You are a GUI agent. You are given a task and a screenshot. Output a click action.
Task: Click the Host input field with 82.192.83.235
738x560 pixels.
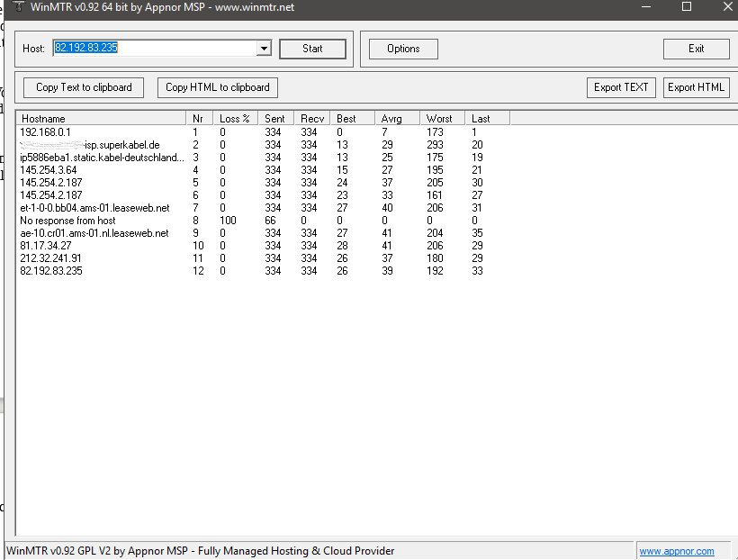tap(155, 49)
